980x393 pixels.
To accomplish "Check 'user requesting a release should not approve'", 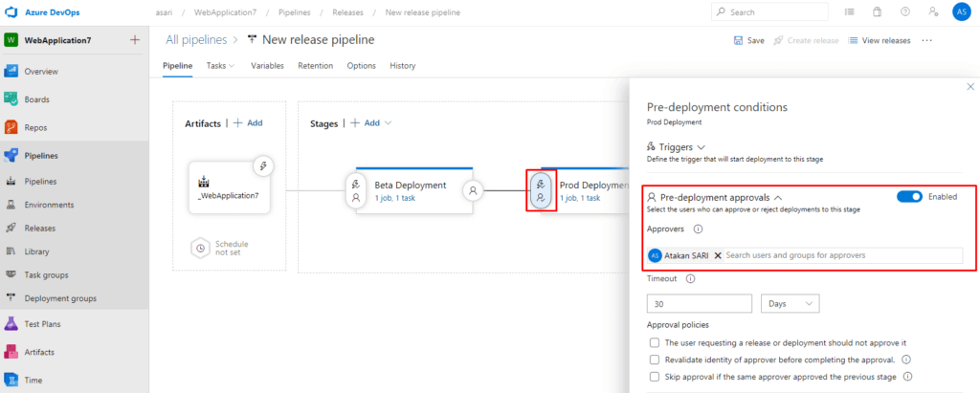I will pos(654,342).
